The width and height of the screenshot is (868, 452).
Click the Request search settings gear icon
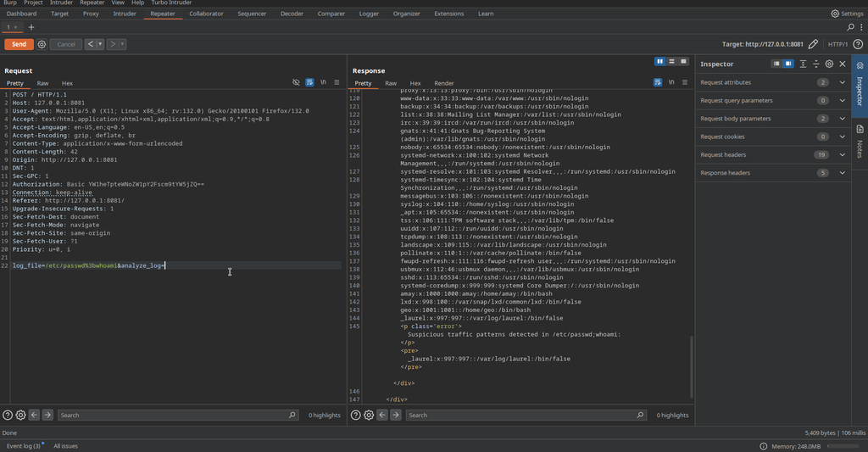(21, 415)
